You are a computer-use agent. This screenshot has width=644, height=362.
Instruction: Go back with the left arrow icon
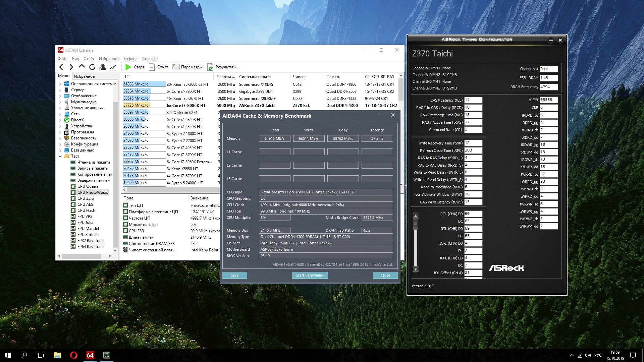point(61,67)
